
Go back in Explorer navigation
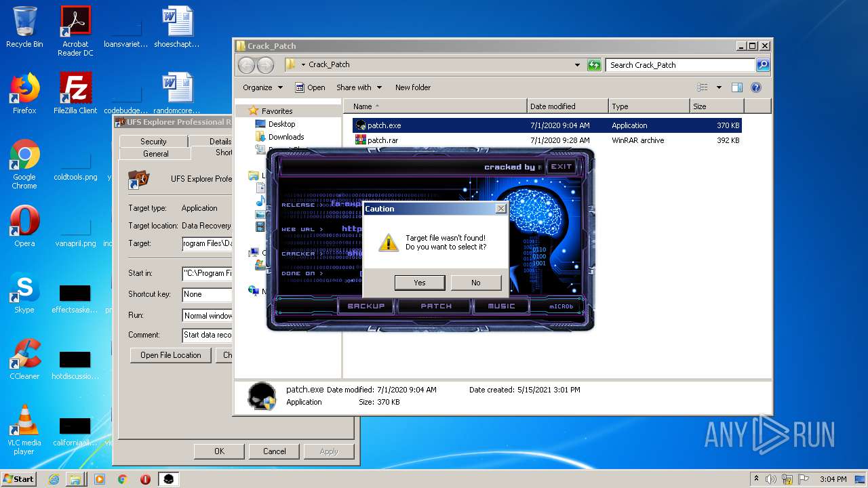[x=247, y=65]
